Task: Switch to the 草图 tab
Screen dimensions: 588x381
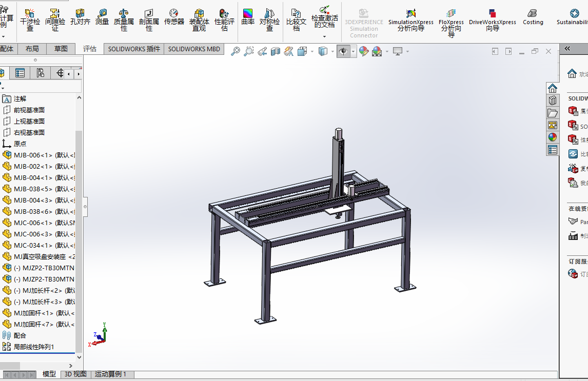Action: pyautogui.click(x=61, y=49)
